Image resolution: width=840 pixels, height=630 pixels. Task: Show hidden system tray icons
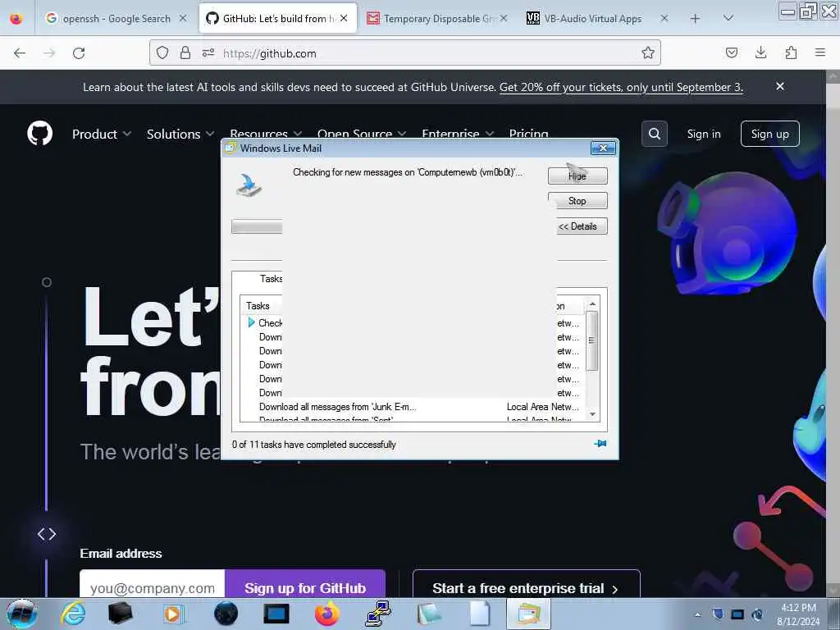[697, 614]
